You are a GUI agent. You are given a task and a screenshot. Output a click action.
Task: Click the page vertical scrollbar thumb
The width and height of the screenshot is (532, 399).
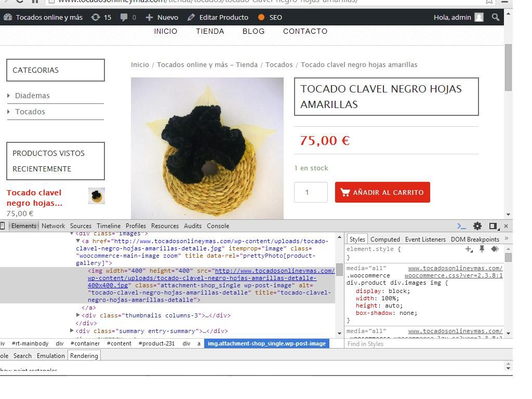pos(508,67)
